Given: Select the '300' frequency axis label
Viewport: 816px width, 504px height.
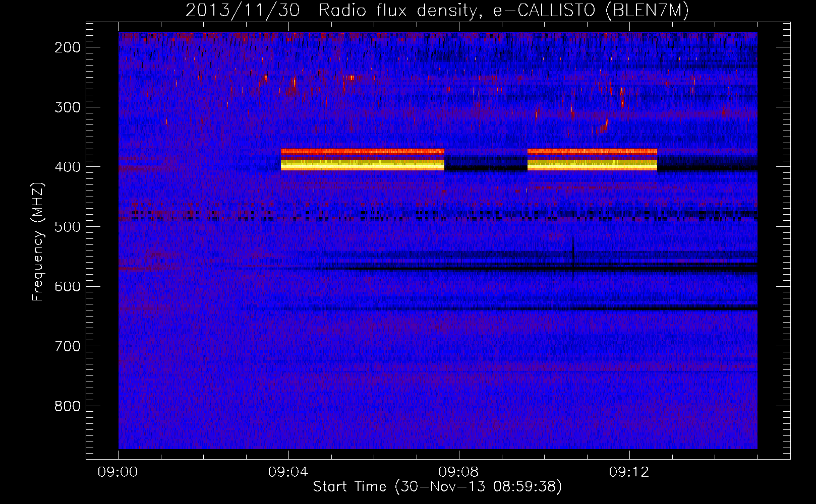Looking at the screenshot, I should 68,107.
